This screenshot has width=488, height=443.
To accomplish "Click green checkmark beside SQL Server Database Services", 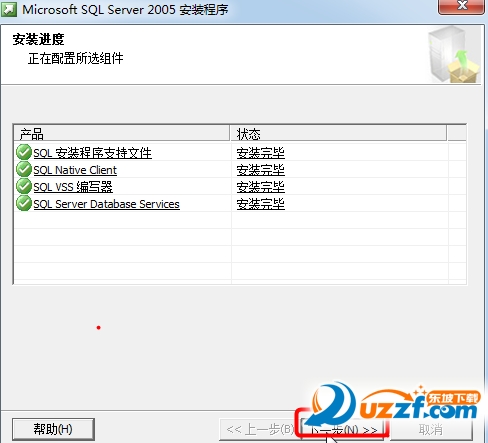I will coord(24,203).
